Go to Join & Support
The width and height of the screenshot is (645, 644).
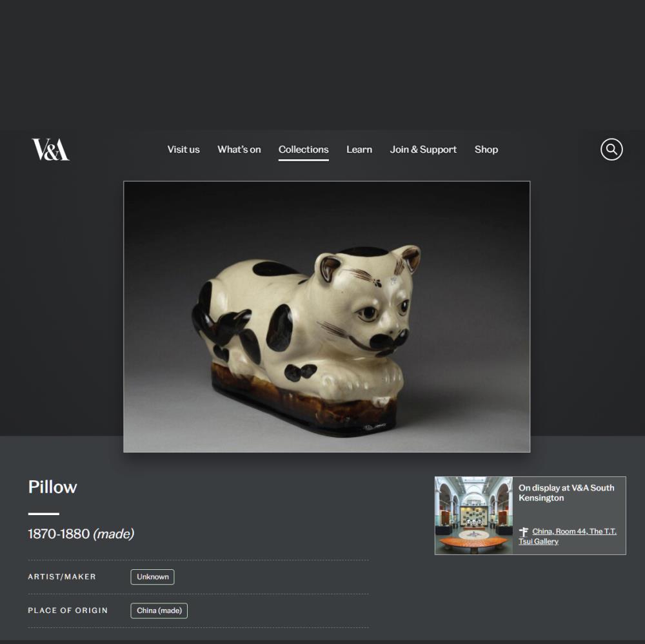(423, 150)
